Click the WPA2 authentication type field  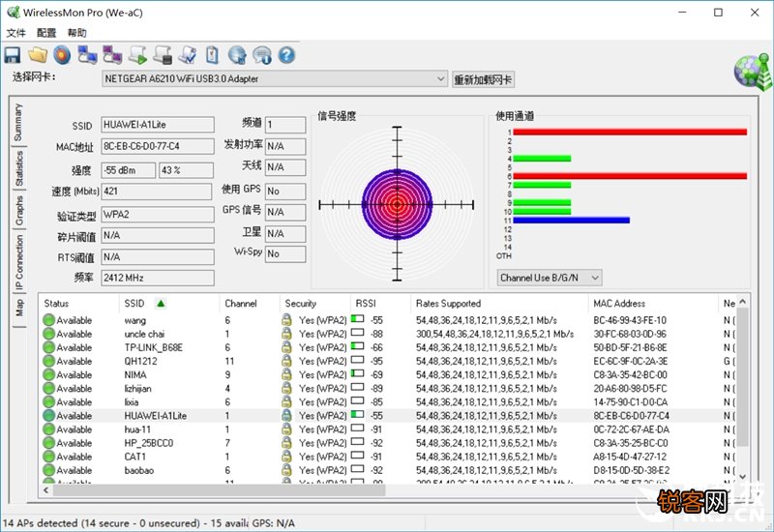158,215
